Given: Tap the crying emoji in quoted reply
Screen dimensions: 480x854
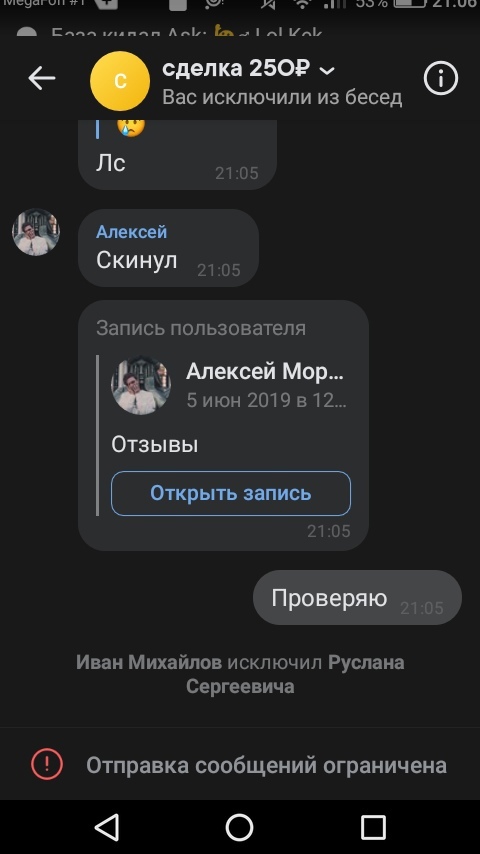Looking at the screenshot, I should pyautogui.click(x=131, y=127).
